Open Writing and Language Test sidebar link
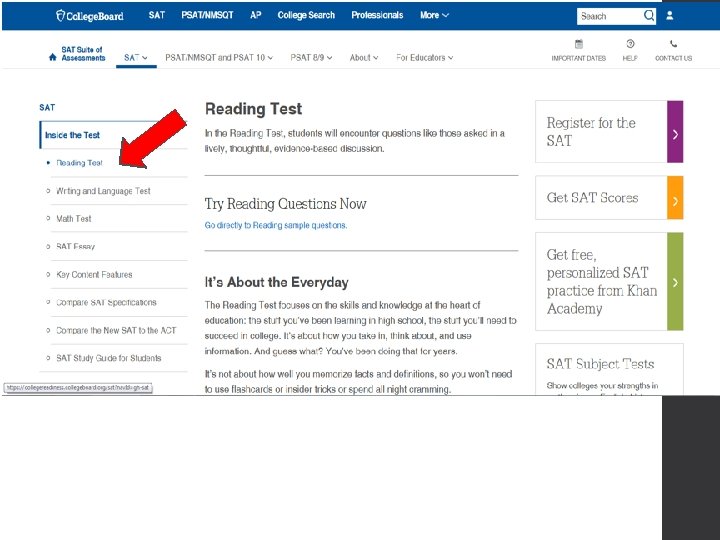The width and height of the screenshot is (720, 540). coord(103,191)
